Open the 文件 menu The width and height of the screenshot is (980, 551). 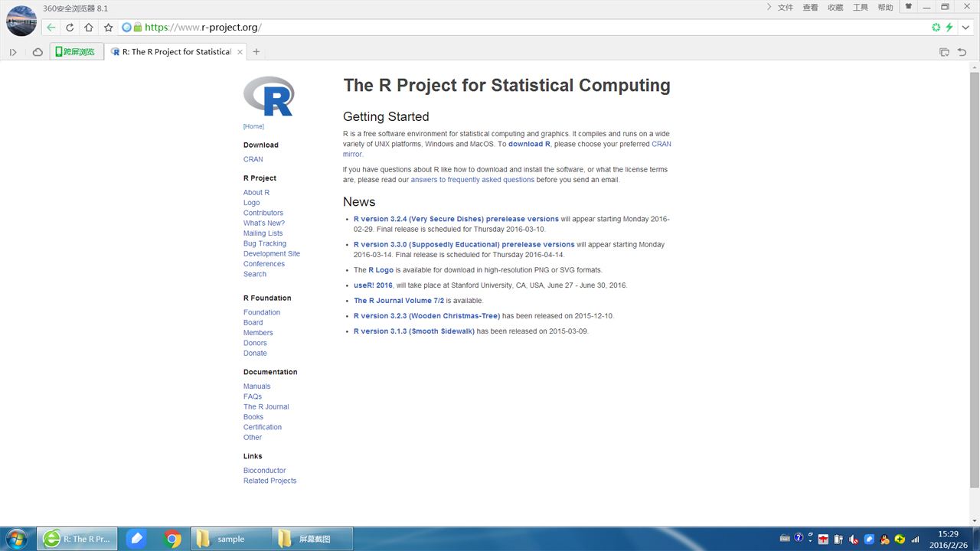[786, 7]
